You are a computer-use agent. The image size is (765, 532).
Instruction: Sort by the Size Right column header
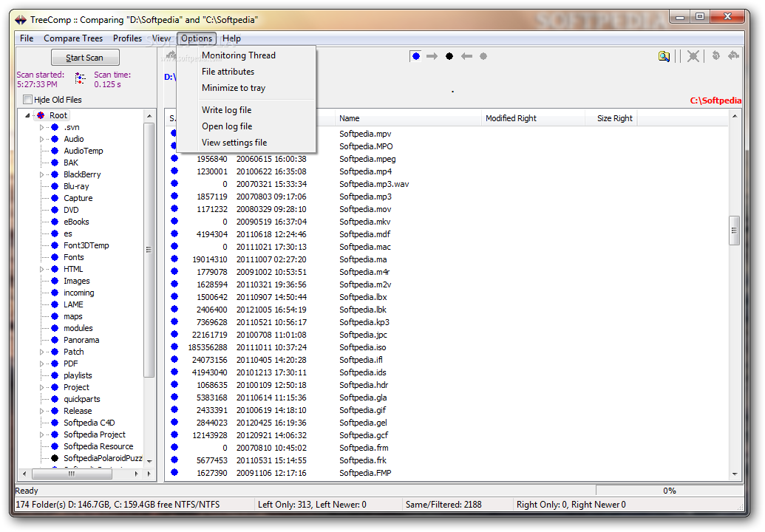coord(611,118)
